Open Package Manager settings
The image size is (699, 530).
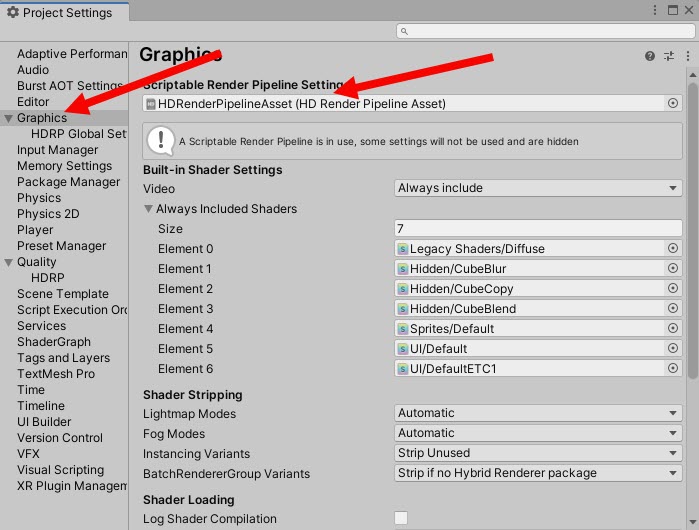coord(69,182)
